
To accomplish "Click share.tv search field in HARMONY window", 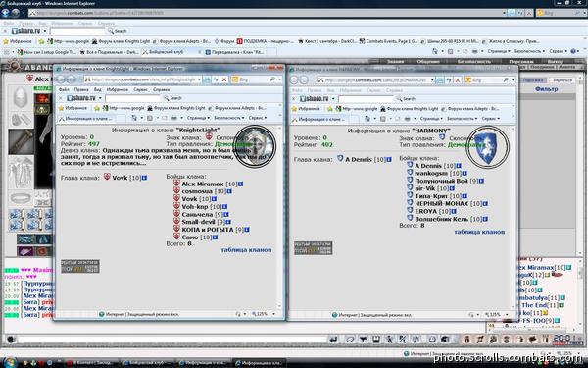I will click(366, 99).
